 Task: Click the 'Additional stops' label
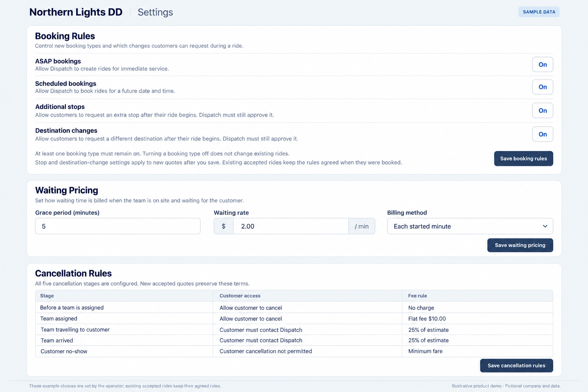(x=60, y=107)
